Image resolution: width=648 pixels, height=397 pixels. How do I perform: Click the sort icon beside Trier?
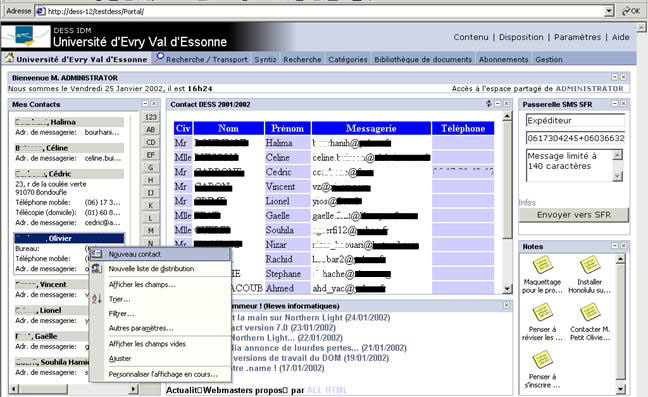[x=96, y=299]
